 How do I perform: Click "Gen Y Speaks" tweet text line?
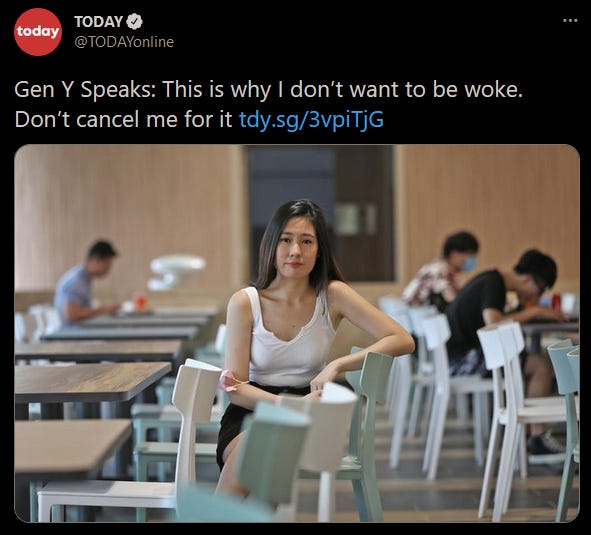[x=268, y=90]
